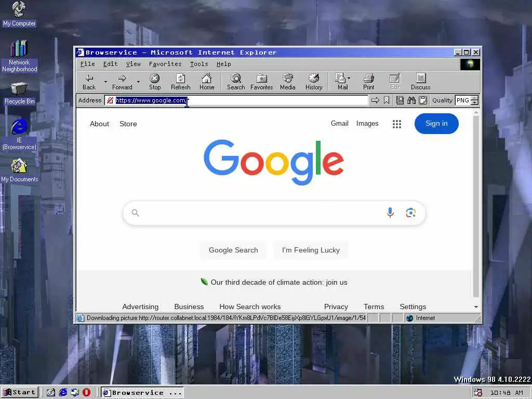Open the Media toolbar button
The width and height of the screenshot is (532, 399).
288,82
